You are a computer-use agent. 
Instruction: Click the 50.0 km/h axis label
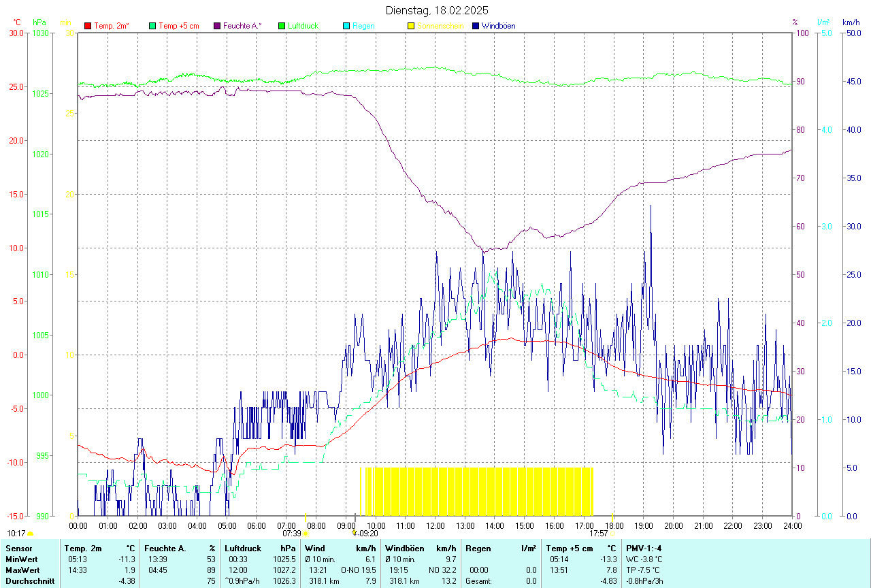tap(853, 33)
